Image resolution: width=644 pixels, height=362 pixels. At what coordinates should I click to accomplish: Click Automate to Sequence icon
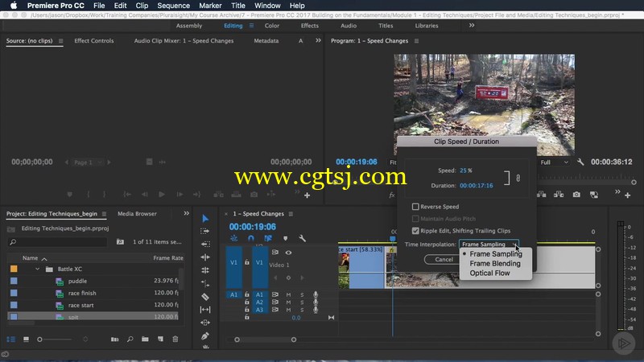coord(114,339)
